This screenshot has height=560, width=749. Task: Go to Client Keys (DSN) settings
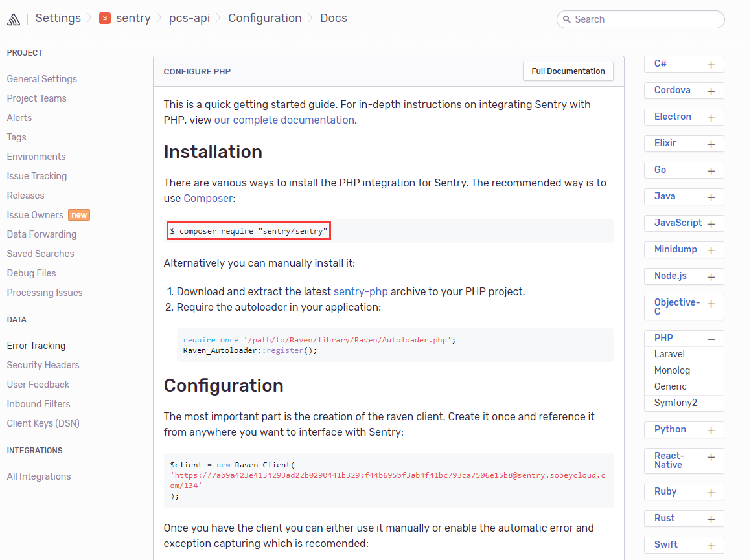(43, 423)
